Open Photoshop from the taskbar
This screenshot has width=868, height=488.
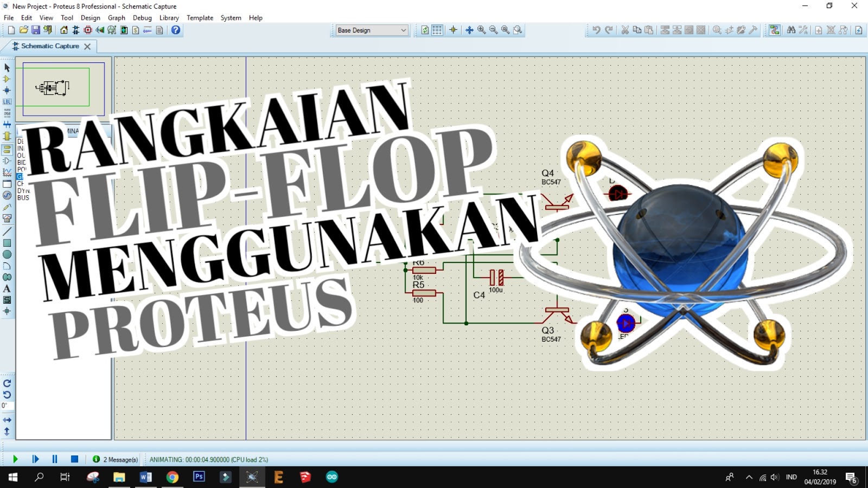199,477
